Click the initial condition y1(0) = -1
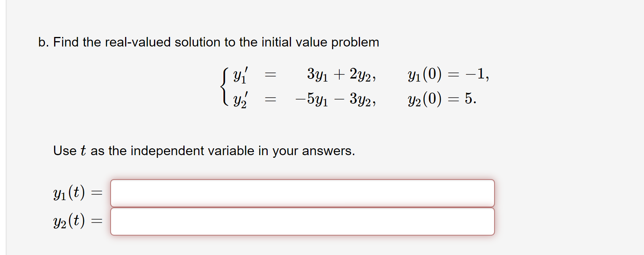This screenshot has height=255, width=644. tap(447, 75)
